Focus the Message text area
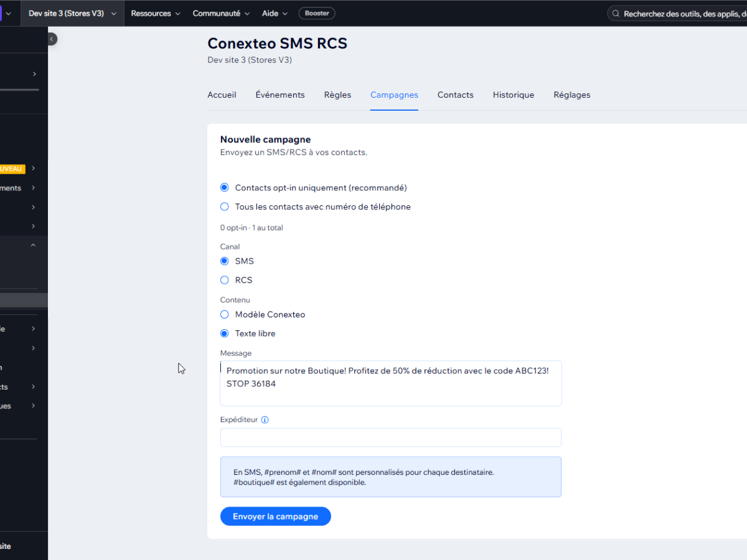The image size is (747, 560). tap(391, 383)
